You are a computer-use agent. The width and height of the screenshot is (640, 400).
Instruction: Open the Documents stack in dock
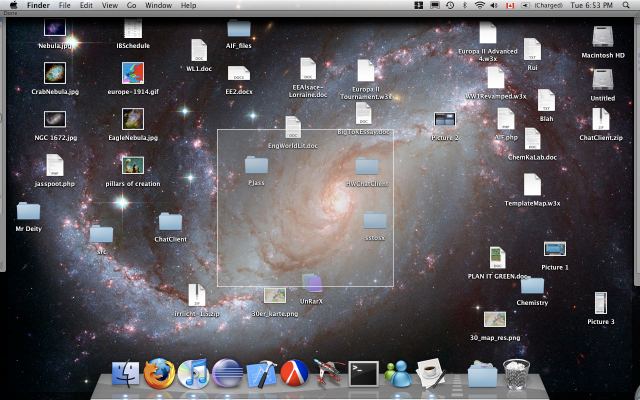(x=482, y=374)
